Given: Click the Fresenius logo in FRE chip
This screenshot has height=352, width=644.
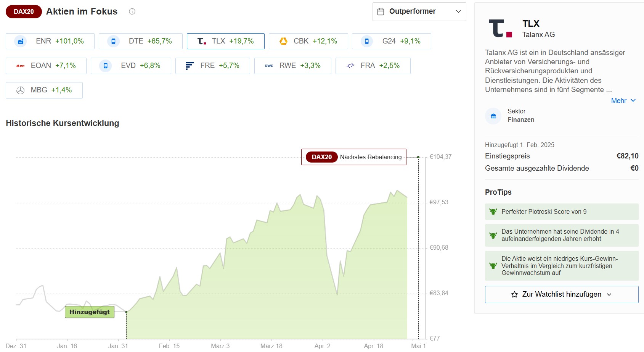Looking at the screenshot, I should [190, 66].
